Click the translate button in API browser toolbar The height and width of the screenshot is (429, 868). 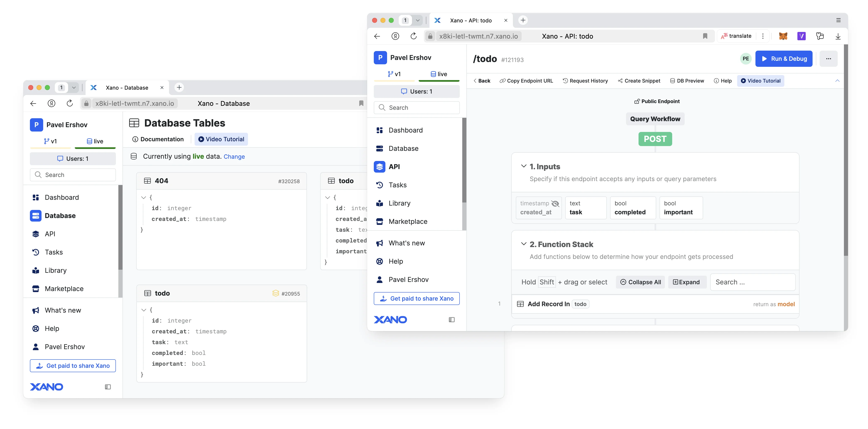pyautogui.click(x=736, y=36)
